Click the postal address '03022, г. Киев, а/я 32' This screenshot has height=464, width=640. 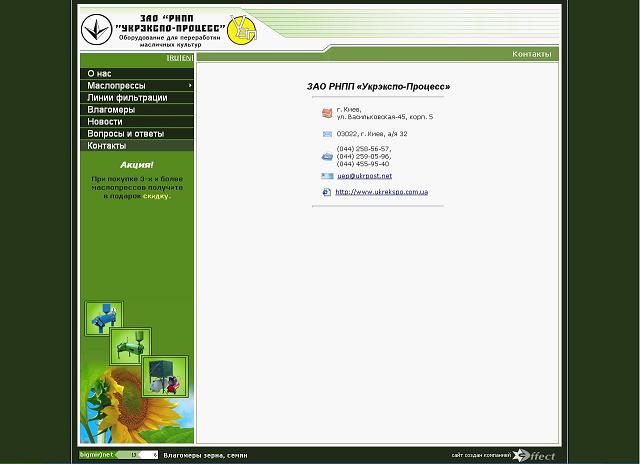tap(372, 134)
